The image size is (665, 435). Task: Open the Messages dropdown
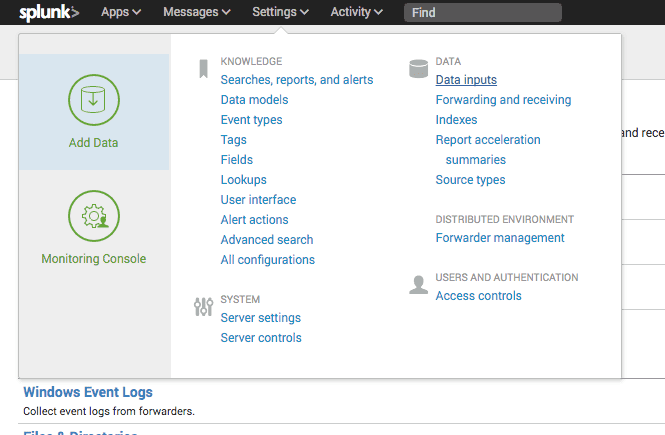click(x=197, y=12)
